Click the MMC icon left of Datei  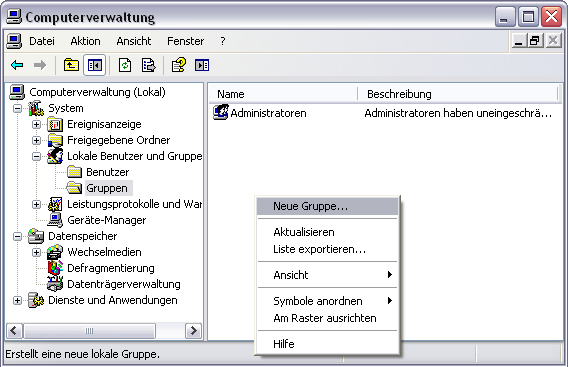[14, 41]
